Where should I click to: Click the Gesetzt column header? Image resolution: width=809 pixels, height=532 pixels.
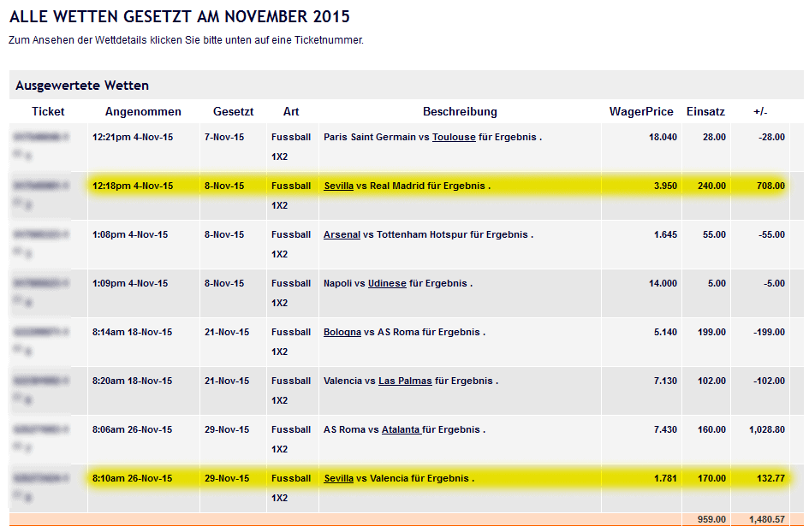tap(233, 112)
